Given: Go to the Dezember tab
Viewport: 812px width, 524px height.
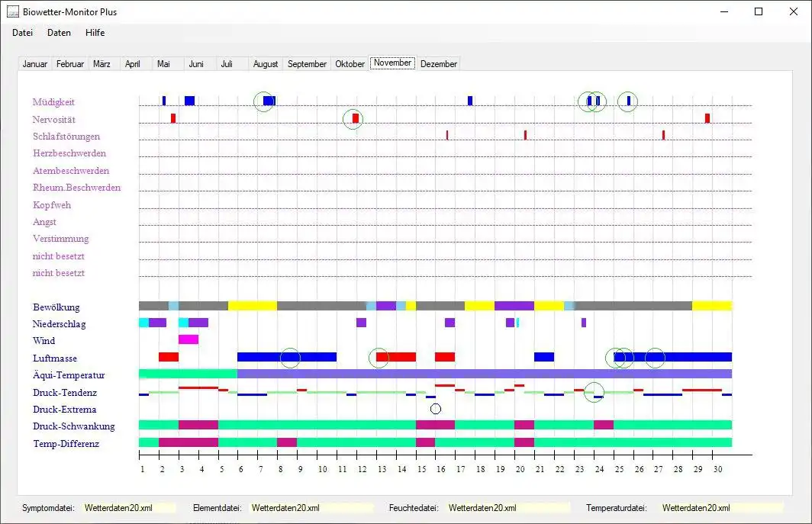Looking at the screenshot, I should click(x=439, y=64).
